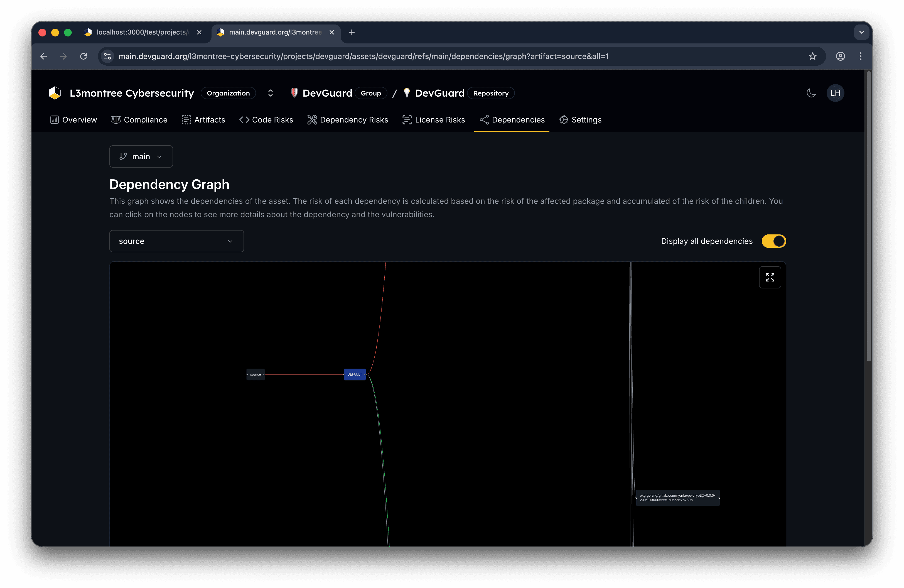Image resolution: width=904 pixels, height=588 pixels.
Task: Open the Chrome three-dot menu
Action: pos(860,56)
